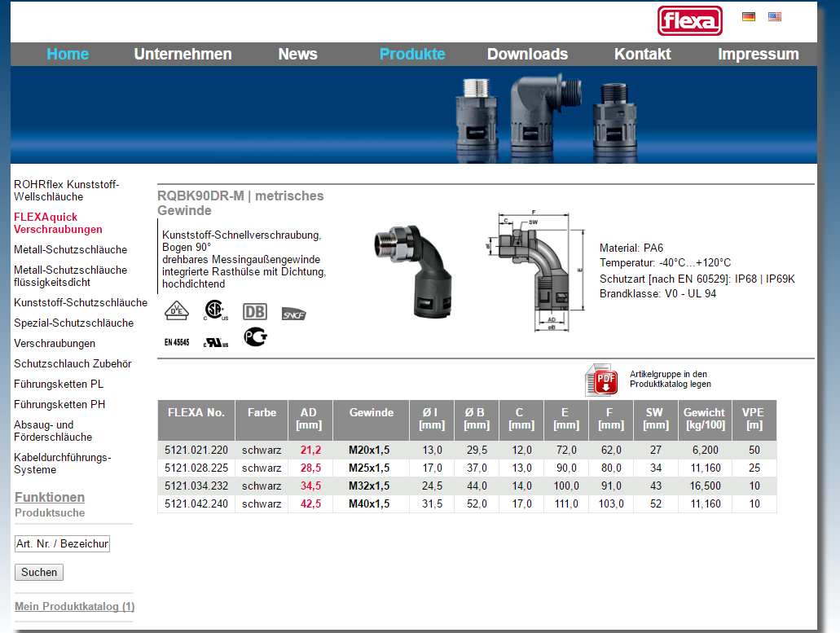Switch language with the German flag
Screen dimensions: 840x633
pyautogui.click(x=749, y=16)
